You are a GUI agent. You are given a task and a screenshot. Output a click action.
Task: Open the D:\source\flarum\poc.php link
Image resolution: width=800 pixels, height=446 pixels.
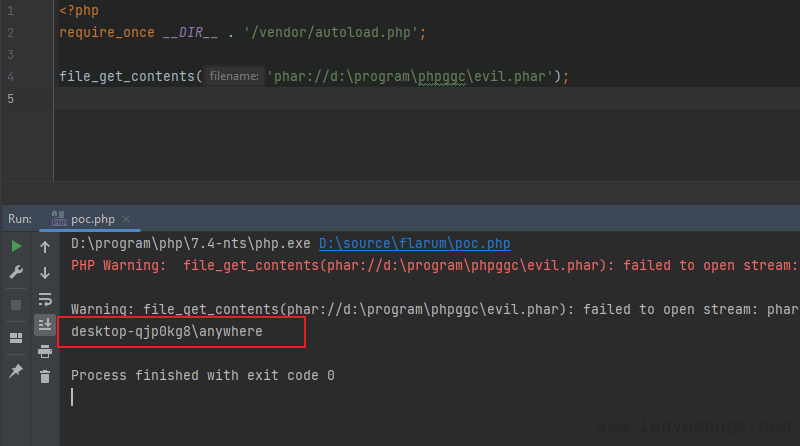click(414, 244)
